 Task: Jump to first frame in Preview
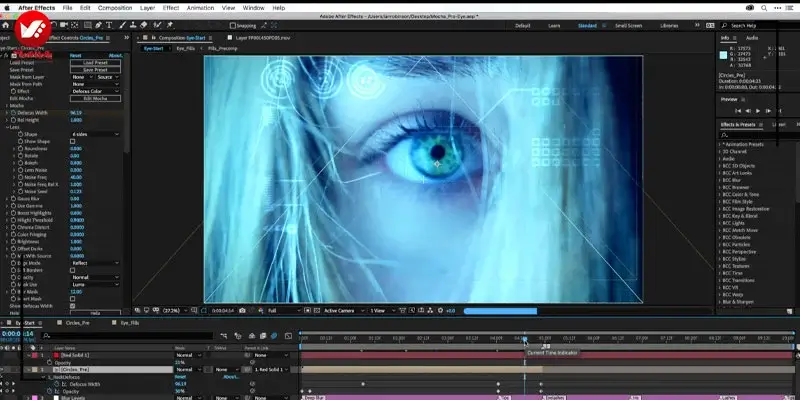pyautogui.click(x=738, y=111)
